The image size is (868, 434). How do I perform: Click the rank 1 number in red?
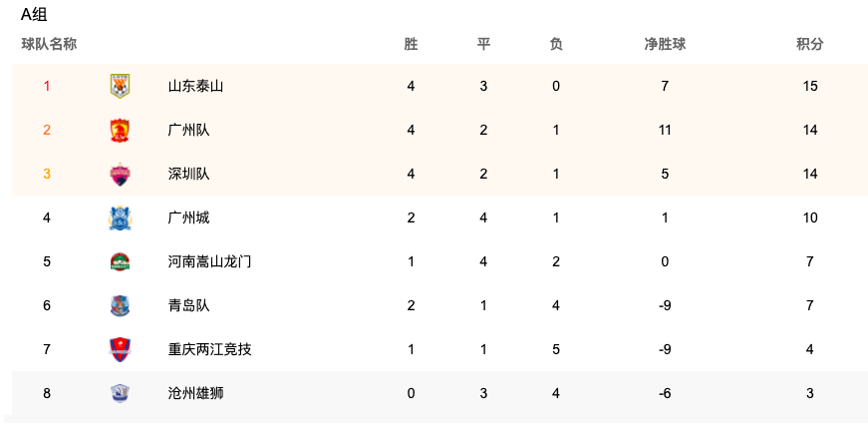(x=47, y=86)
